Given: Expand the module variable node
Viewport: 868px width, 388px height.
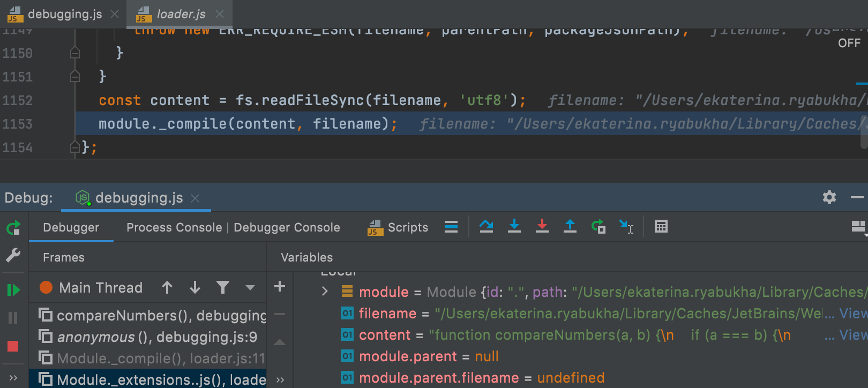Looking at the screenshot, I should point(325,292).
